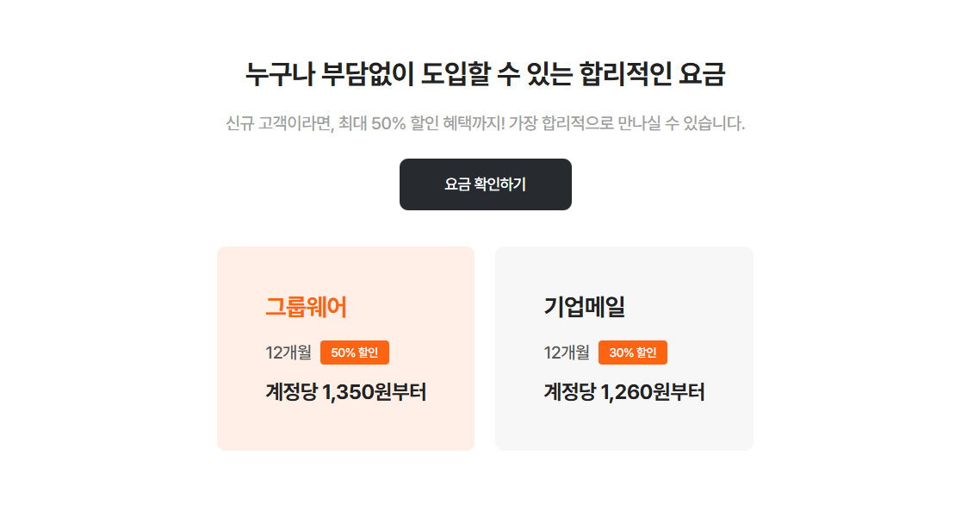
Task: Open pricing details via 요금 확인하기
Action: point(485,184)
